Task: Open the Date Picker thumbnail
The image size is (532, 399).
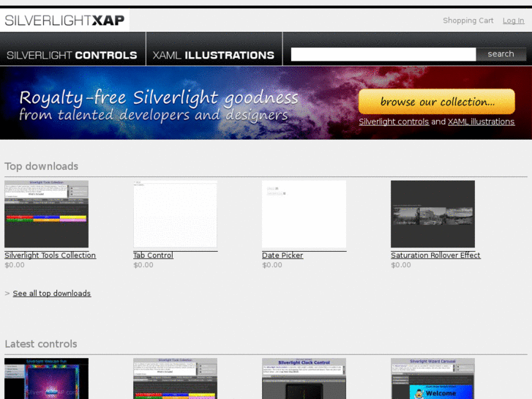Action: point(304,214)
